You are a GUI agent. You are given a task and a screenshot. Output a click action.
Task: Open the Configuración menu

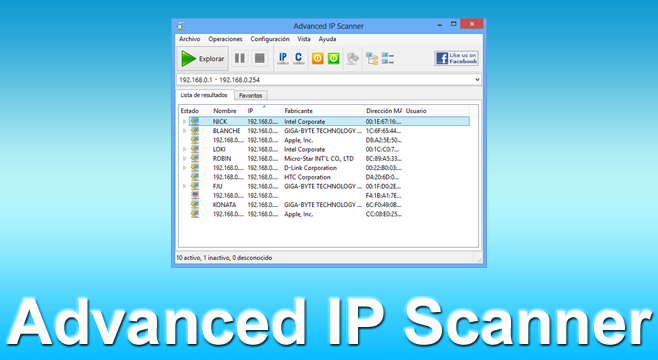[270, 39]
